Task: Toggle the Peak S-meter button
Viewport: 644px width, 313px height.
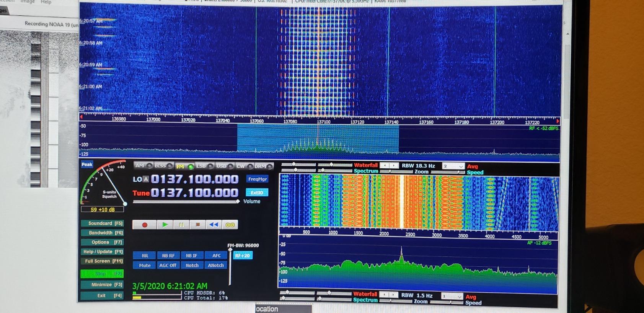Action: click(87, 165)
